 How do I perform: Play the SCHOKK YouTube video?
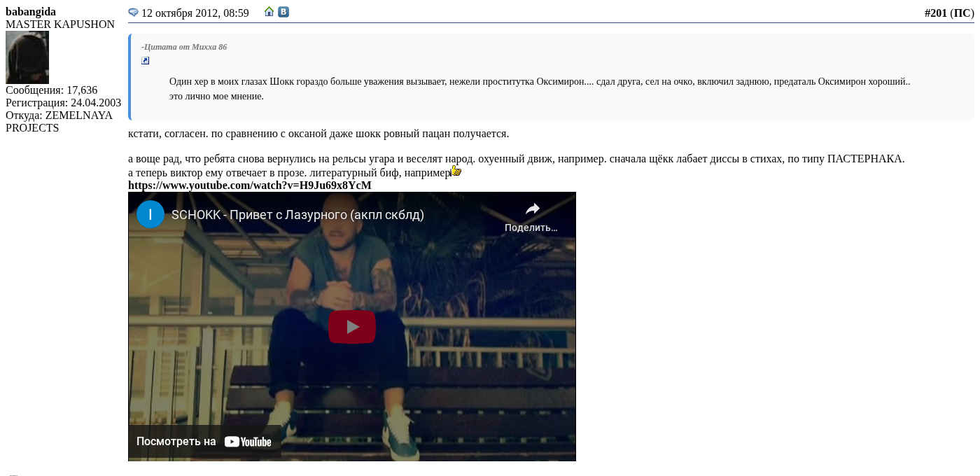352,327
